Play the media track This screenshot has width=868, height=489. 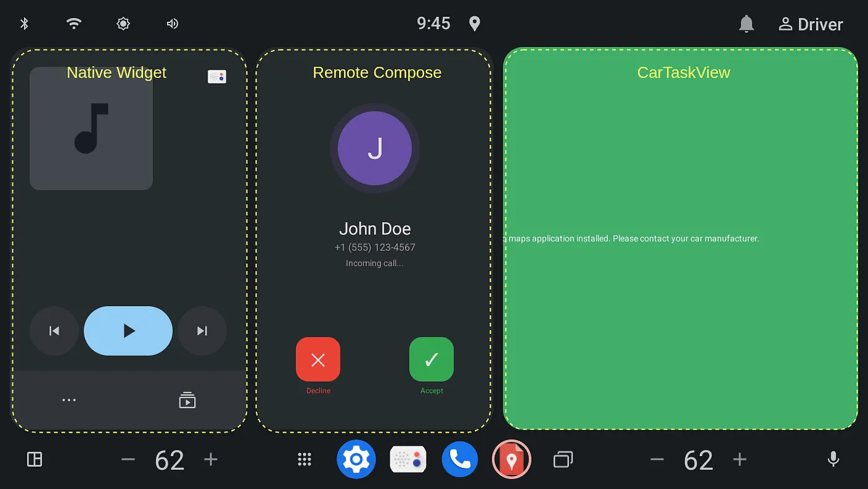[x=128, y=331]
